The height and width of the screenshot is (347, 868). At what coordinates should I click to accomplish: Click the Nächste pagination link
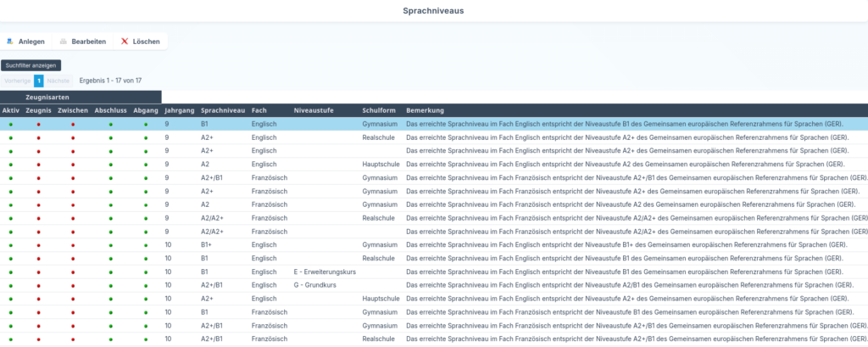(x=58, y=81)
